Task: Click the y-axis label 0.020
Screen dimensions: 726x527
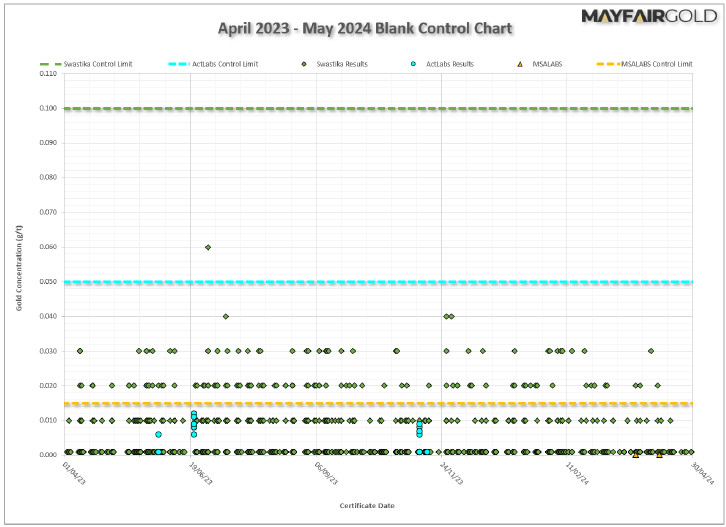Action: point(48,385)
